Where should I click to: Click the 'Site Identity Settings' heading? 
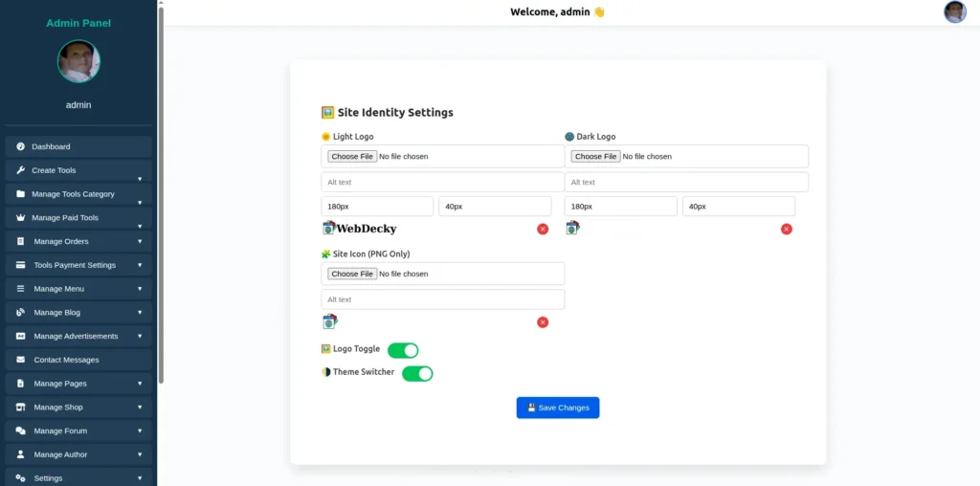[x=387, y=113]
